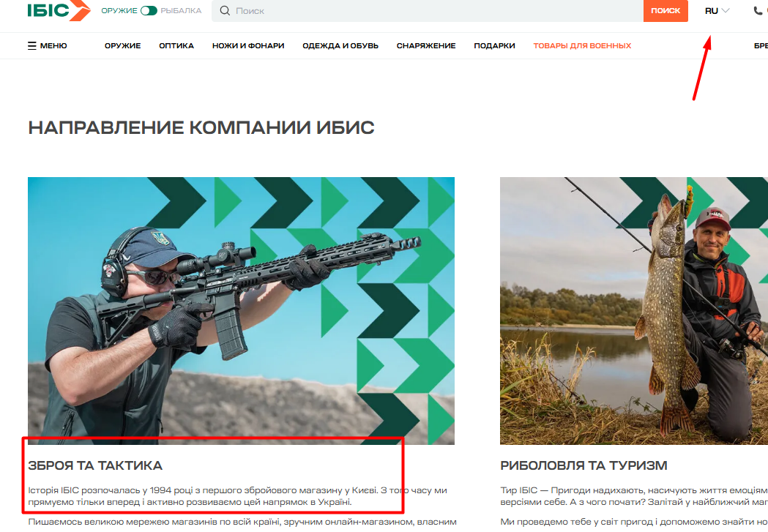Click the phone icon in the header

point(758,11)
